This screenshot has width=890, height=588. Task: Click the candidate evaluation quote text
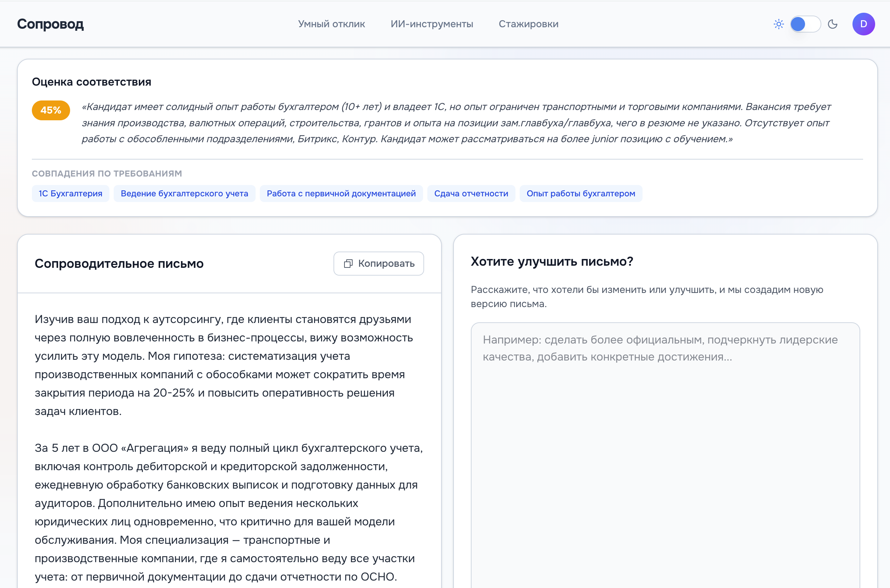(450, 123)
